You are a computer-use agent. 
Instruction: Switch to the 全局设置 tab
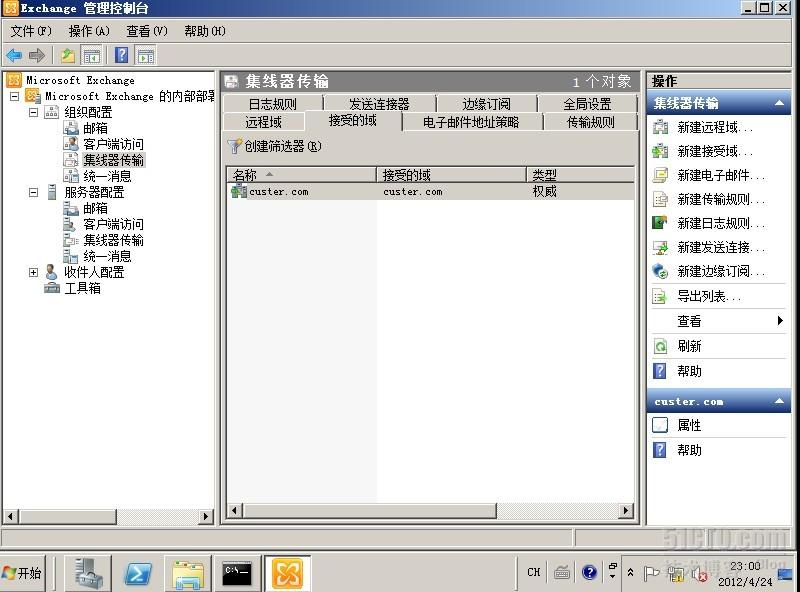(x=587, y=104)
